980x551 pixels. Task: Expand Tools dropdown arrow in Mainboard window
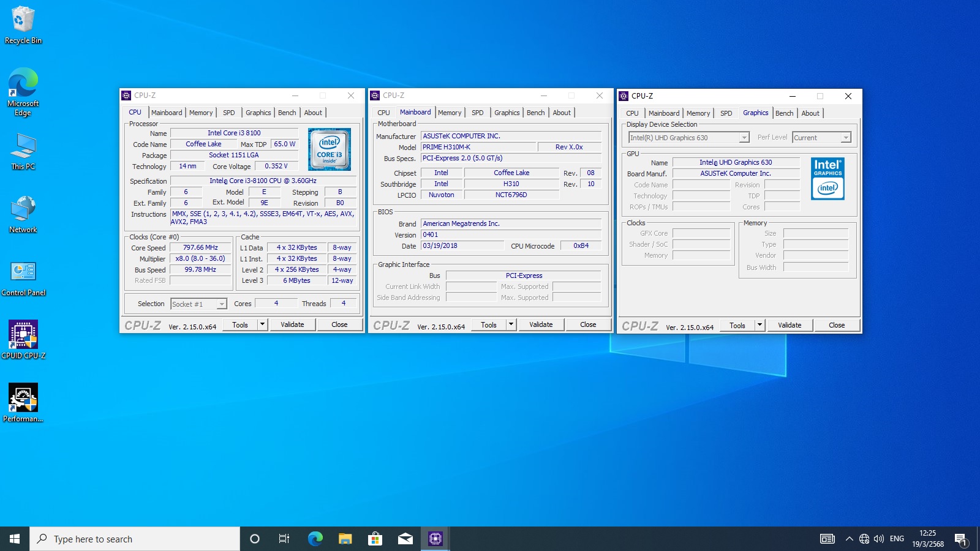[x=511, y=324]
